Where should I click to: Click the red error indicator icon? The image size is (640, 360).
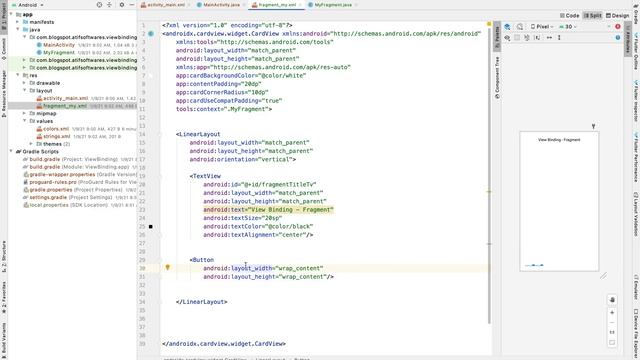click(x=618, y=27)
